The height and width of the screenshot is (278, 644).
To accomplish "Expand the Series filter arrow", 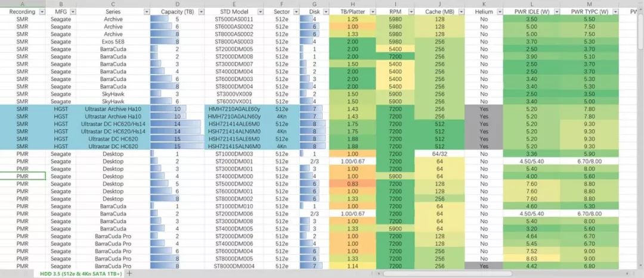I will click(146, 12).
